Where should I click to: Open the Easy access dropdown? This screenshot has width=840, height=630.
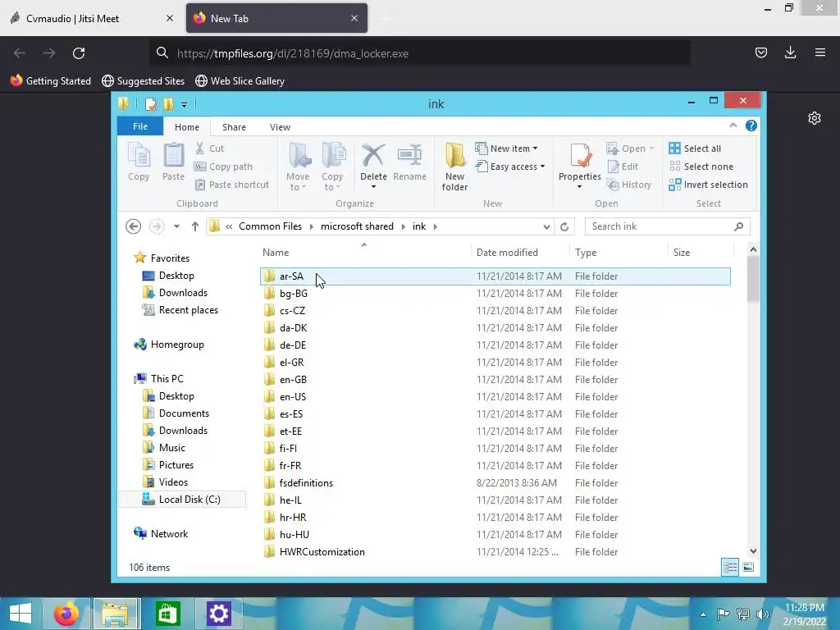pyautogui.click(x=510, y=167)
